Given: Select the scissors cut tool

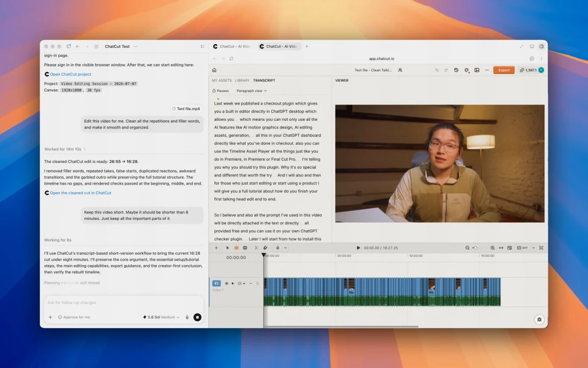Looking at the screenshot, I should point(256,248).
